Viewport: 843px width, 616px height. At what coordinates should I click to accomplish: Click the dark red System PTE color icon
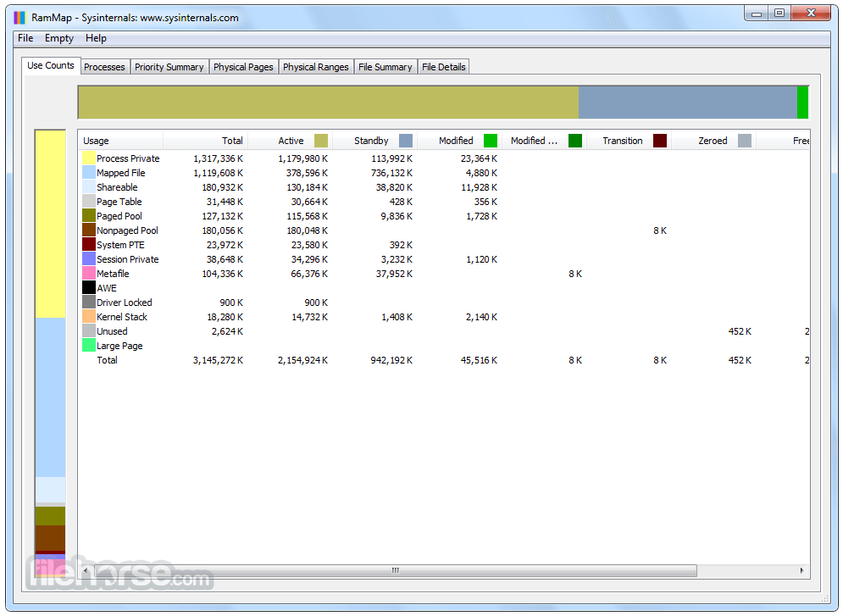point(89,245)
